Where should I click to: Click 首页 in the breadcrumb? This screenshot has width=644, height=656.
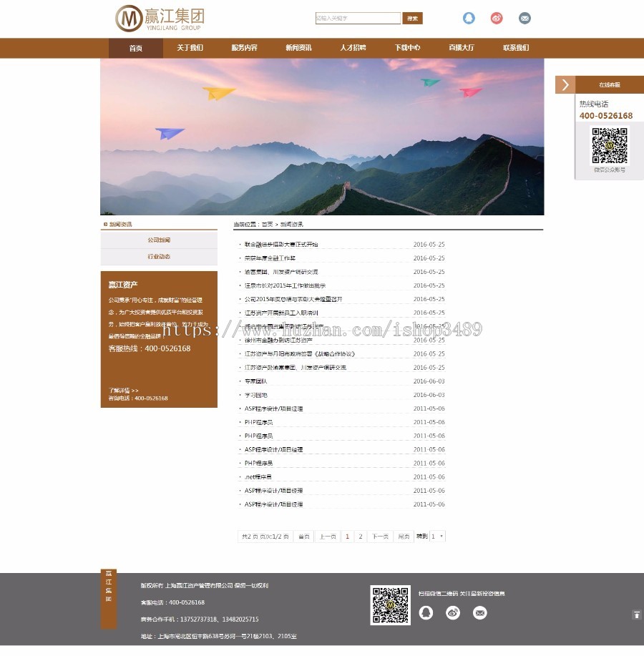point(268,224)
